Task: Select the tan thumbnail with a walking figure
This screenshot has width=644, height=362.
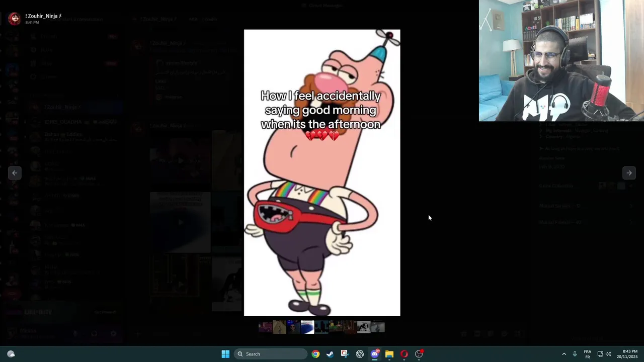Action: 279,327
